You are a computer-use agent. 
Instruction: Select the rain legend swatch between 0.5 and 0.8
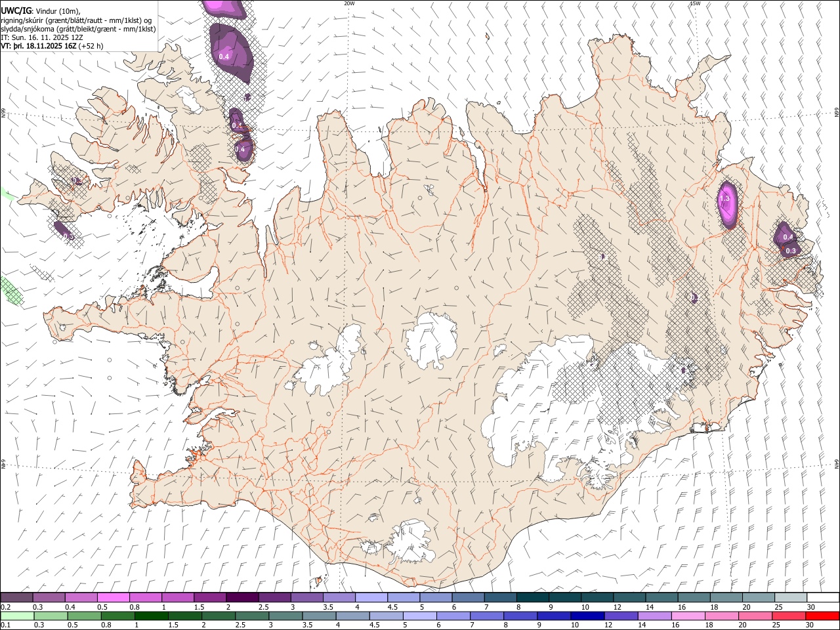84,616
